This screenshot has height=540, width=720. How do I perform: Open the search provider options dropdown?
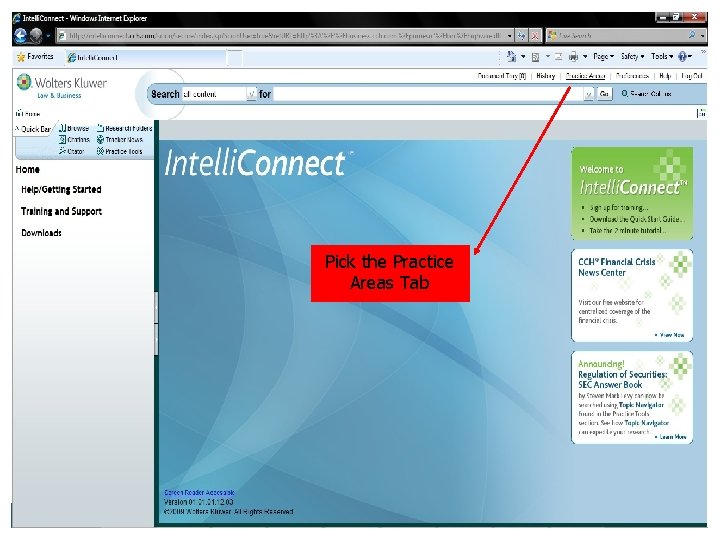point(703,35)
